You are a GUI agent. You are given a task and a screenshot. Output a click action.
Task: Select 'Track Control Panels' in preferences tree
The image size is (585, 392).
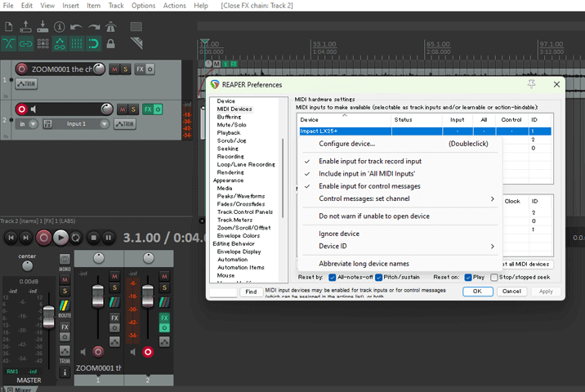(245, 212)
